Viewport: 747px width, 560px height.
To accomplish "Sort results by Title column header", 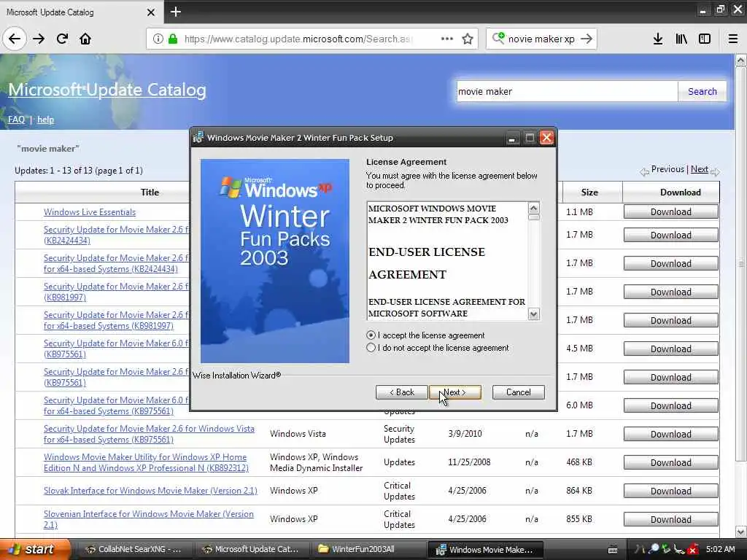I will click(150, 192).
